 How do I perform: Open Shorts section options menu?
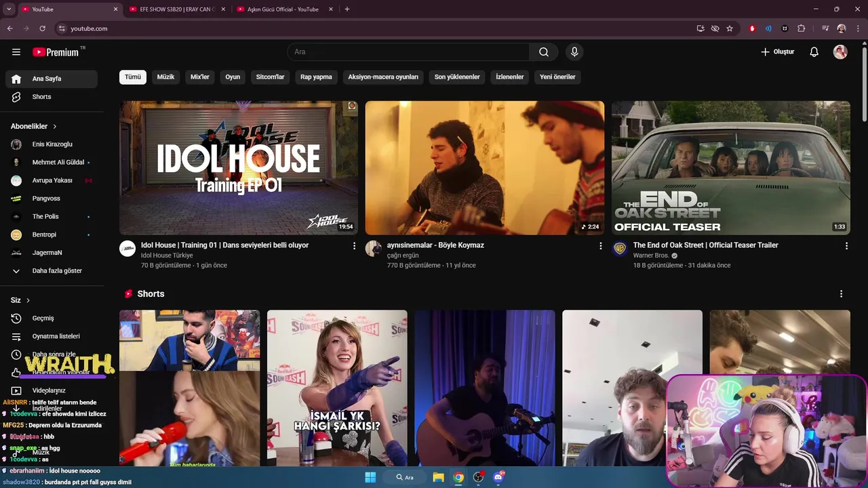click(841, 294)
